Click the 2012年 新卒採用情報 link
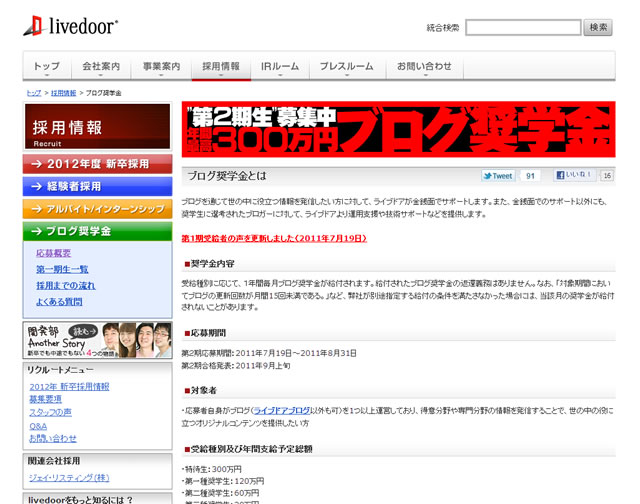 click(x=69, y=386)
